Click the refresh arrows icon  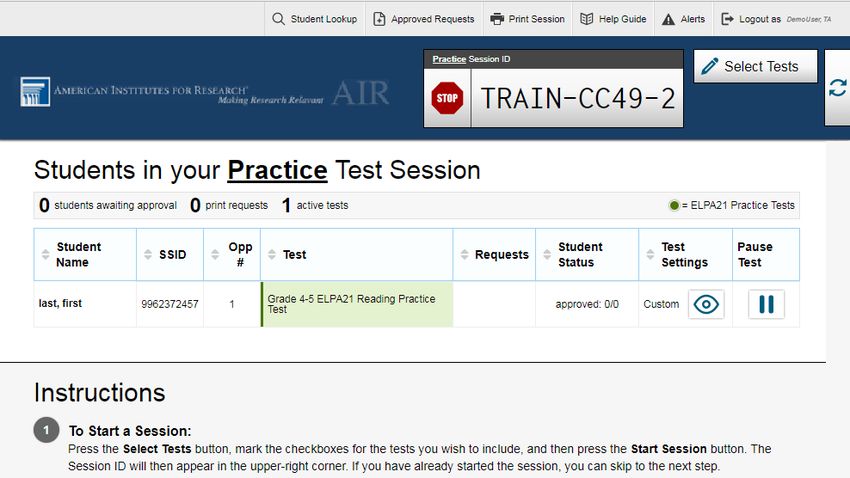pos(838,88)
